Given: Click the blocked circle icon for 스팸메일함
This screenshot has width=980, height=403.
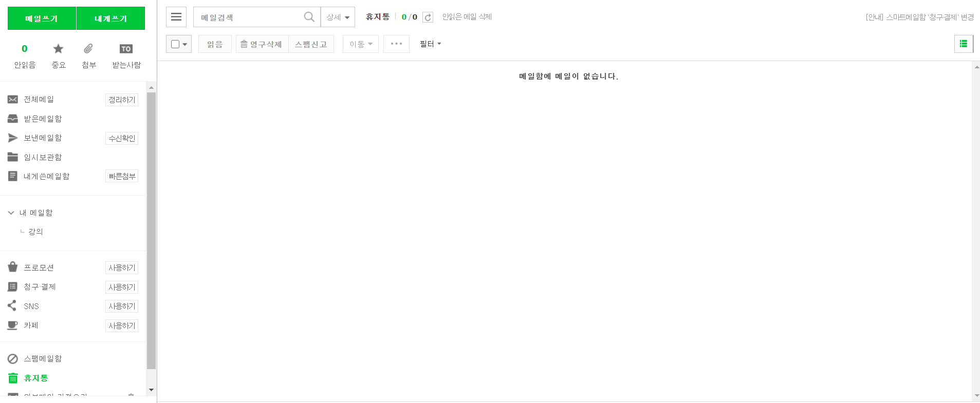Looking at the screenshot, I should 13,359.
